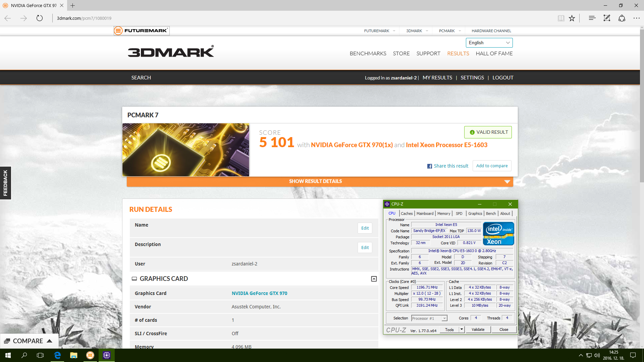Open the Action Center notifications
The image size is (644, 362).
pos(633,355)
